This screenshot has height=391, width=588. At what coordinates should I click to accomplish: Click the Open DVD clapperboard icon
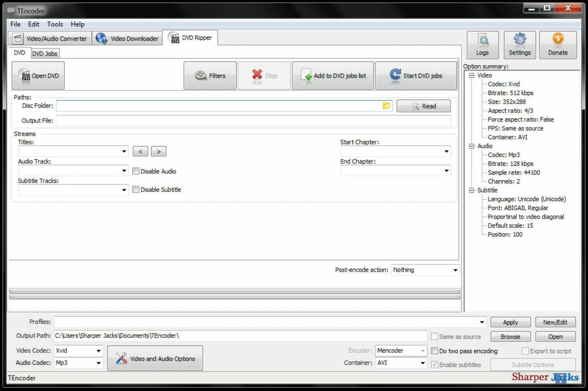(24, 76)
